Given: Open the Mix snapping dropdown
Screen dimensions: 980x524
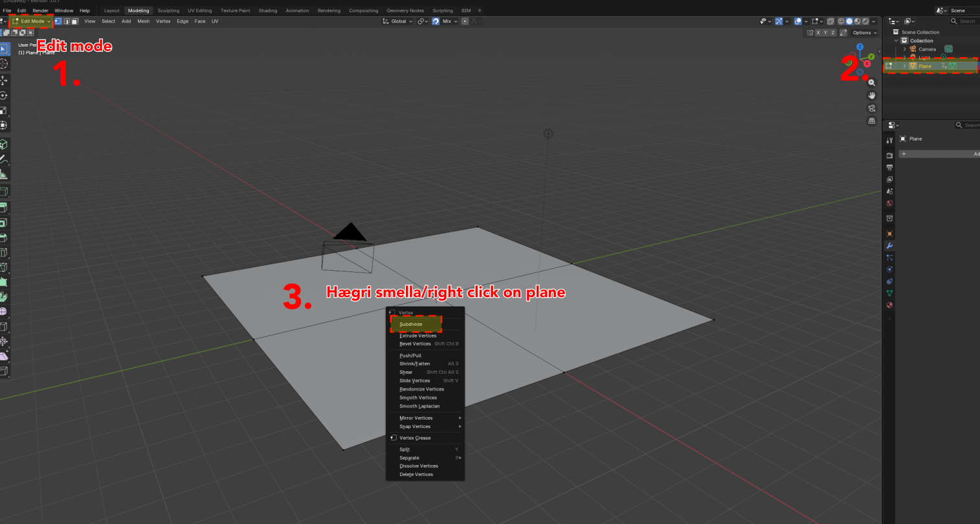Looking at the screenshot, I should click(x=450, y=21).
